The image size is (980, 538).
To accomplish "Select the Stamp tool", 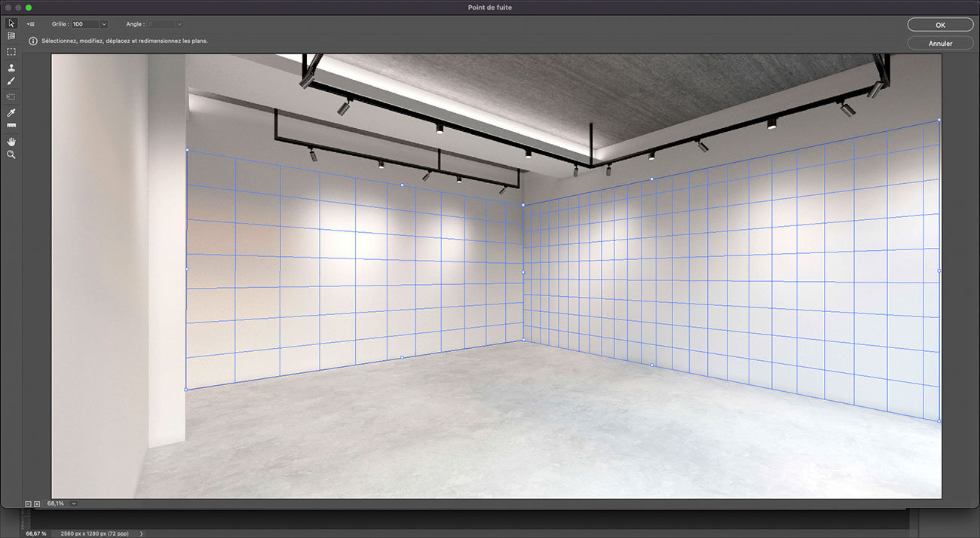I will [11, 68].
